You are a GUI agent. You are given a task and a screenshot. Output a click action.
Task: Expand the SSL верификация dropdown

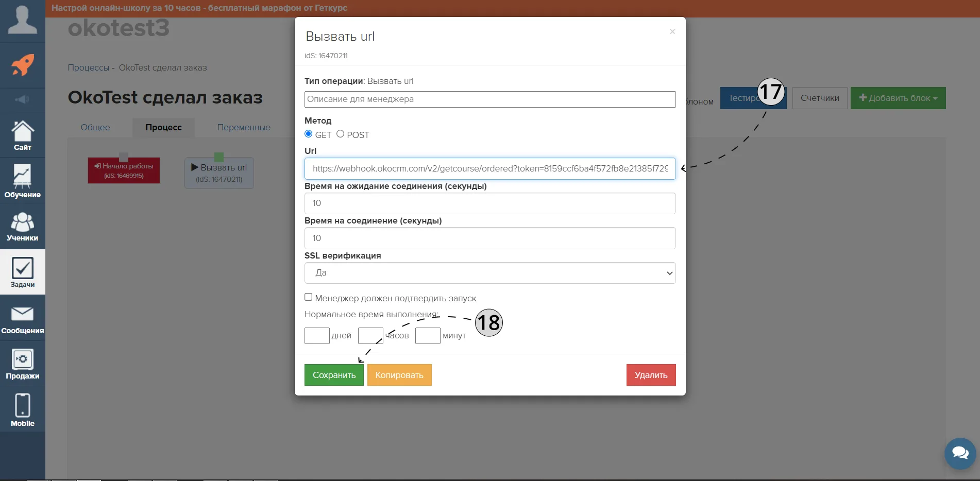[490, 273]
